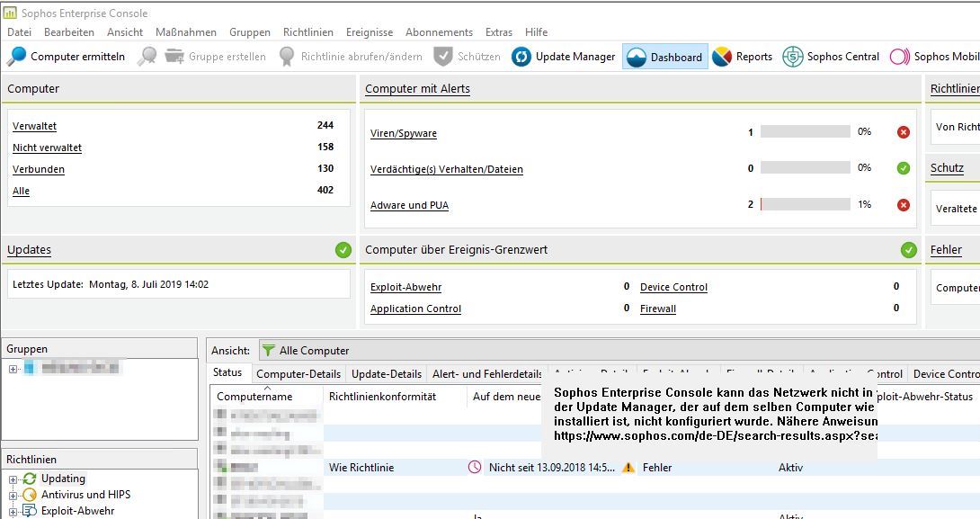Click the Richtlinienkonformität column header
980x519 pixels.
point(395,397)
